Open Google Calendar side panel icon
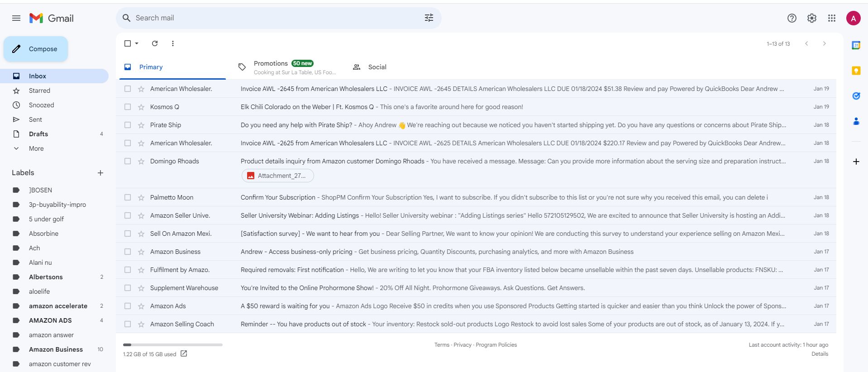The image size is (868, 372). click(856, 45)
